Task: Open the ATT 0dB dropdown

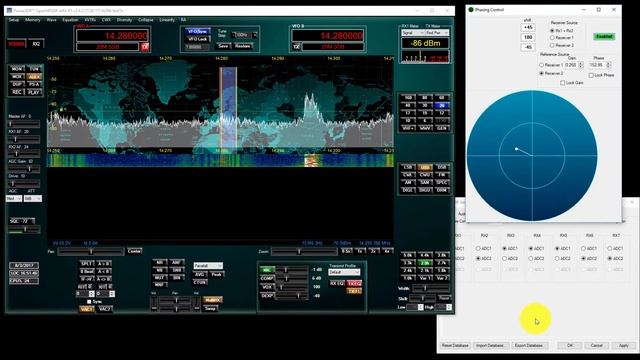Action: point(32,198)
